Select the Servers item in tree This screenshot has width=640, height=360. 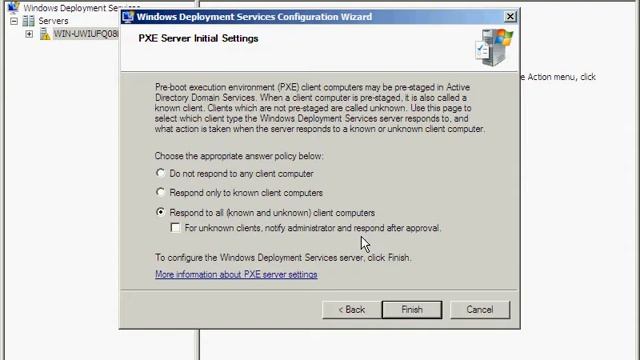(53, 21)
